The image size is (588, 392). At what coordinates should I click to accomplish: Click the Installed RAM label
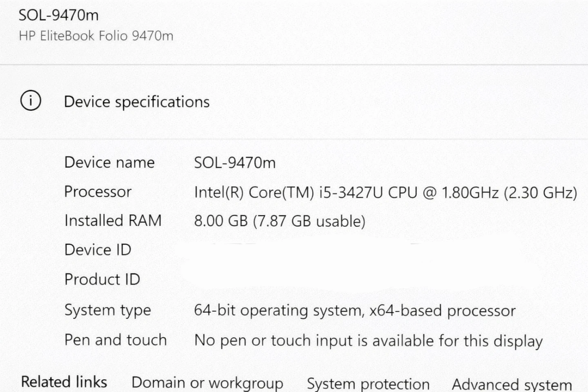point(113,220)
